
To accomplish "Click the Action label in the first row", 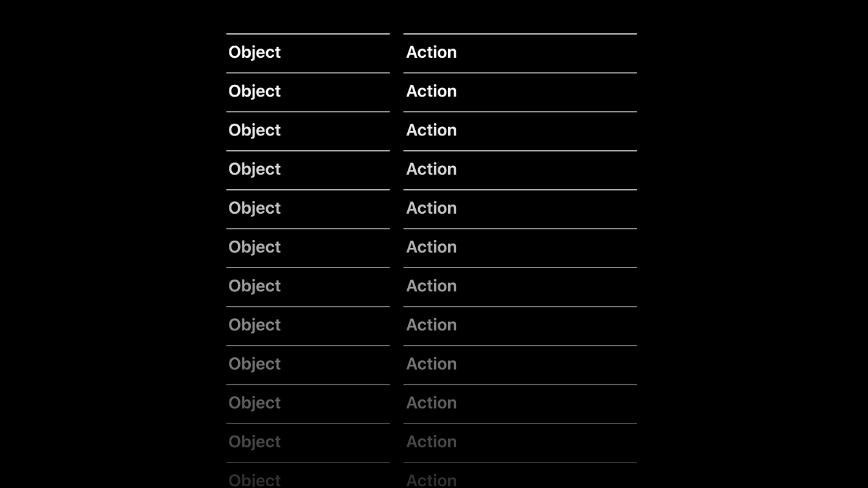I will [x=431, y=53].
